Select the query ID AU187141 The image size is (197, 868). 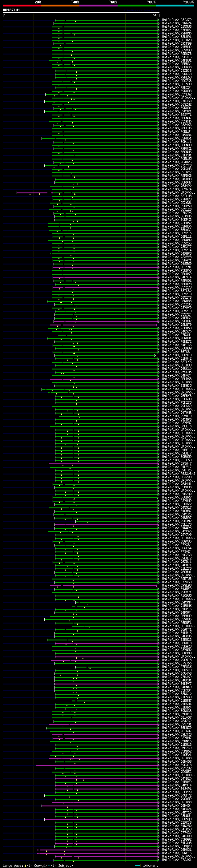coord(11,10)
